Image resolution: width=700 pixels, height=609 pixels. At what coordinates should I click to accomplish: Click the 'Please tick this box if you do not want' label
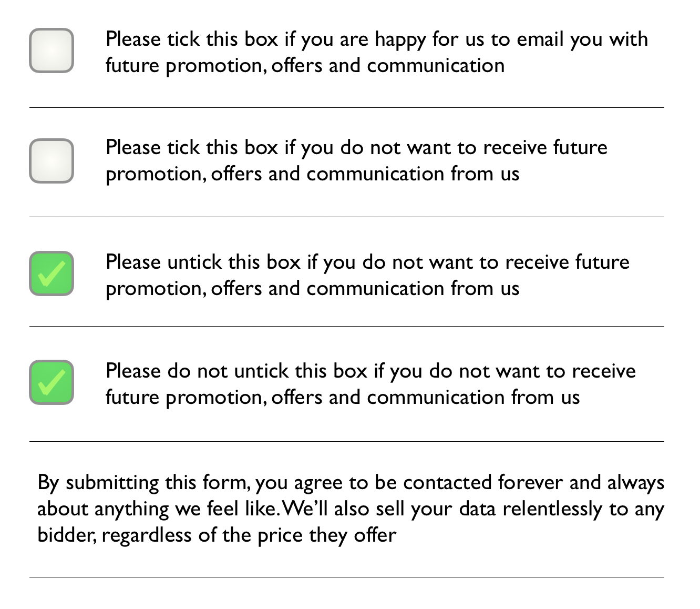[x=356, y=148]
